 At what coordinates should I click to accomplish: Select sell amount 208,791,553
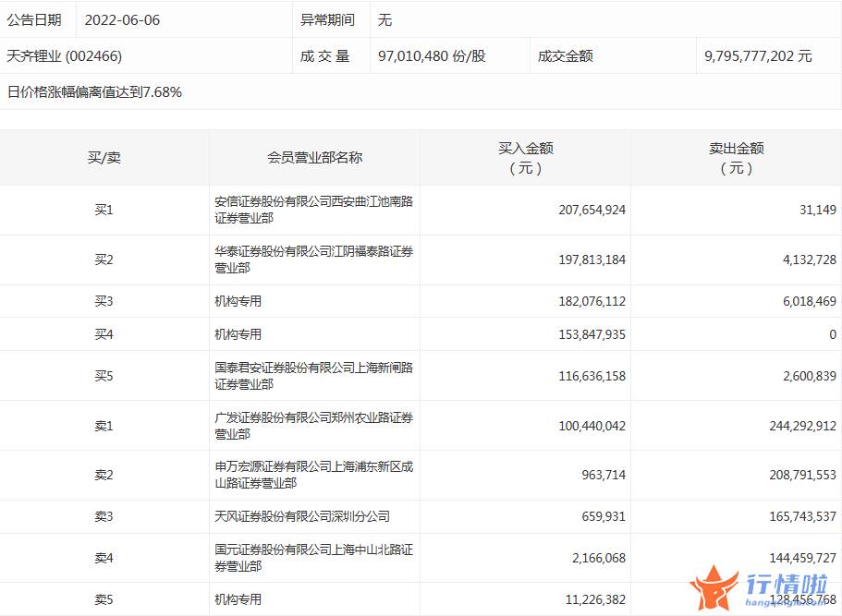click(x=803, y=475)
